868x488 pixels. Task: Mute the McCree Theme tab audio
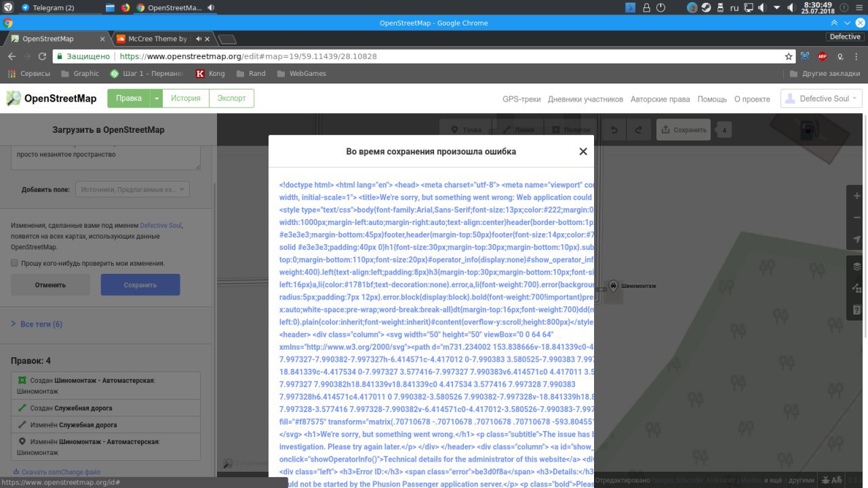(x=199, y=39)
